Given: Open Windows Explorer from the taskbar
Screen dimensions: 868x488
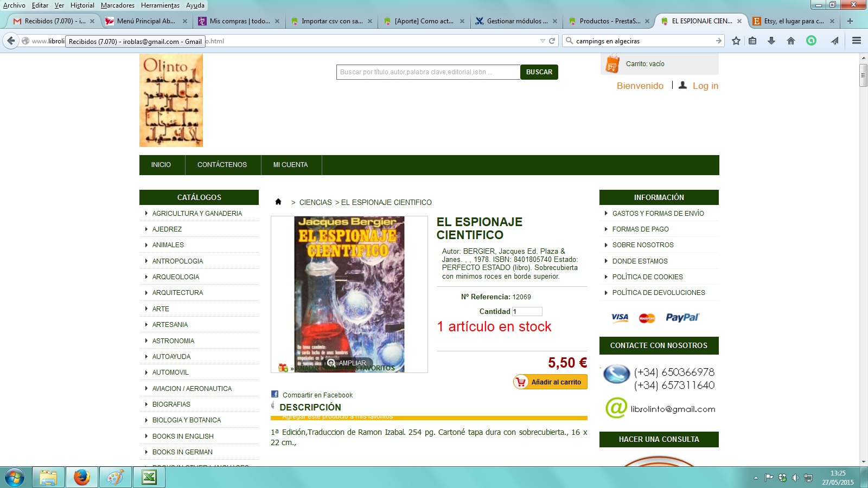Looking at the screenshot, I should (48, 477).
